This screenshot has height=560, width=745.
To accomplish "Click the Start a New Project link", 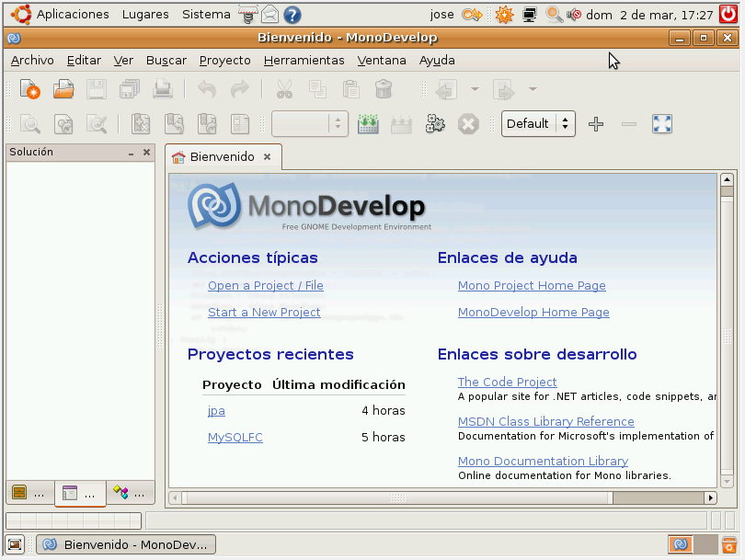I will 264,312.
